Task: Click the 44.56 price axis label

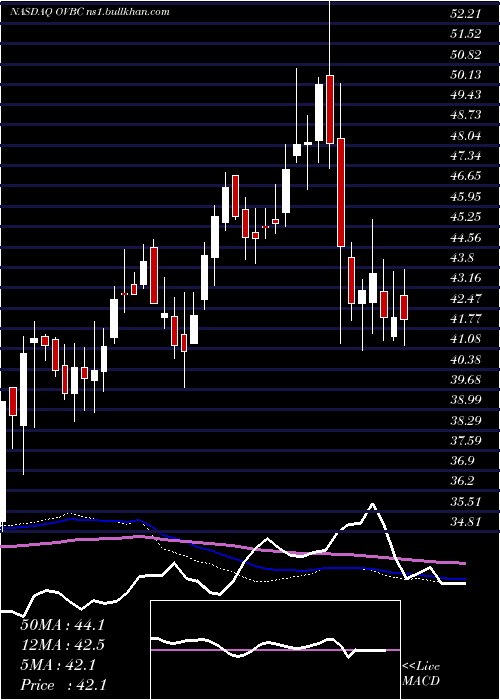Action: pos(465,237)
